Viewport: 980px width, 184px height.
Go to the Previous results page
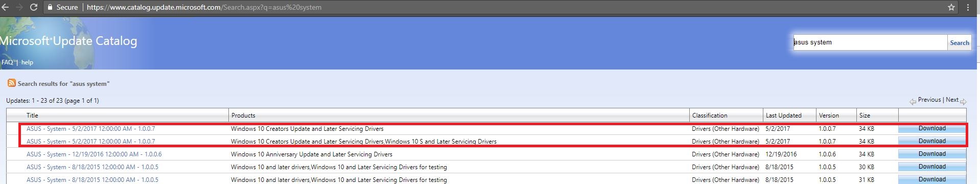tap(929, 100)
